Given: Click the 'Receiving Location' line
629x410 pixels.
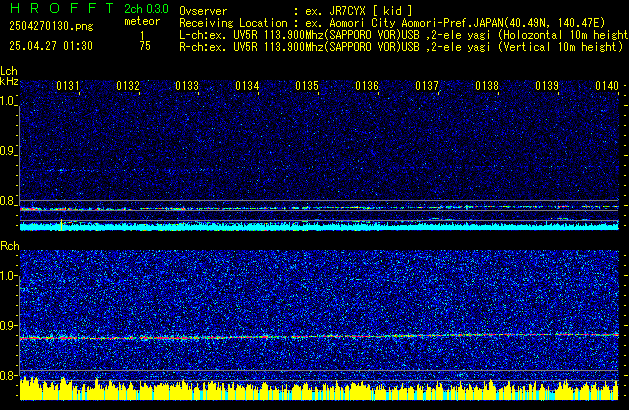Looking at the screenshot, I should (392, 23).
